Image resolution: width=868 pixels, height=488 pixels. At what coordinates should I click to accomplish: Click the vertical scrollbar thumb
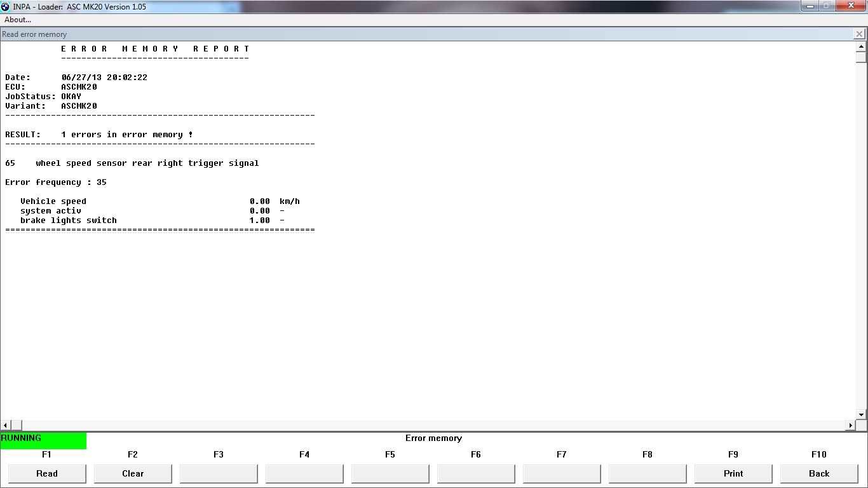click(862, 57)
